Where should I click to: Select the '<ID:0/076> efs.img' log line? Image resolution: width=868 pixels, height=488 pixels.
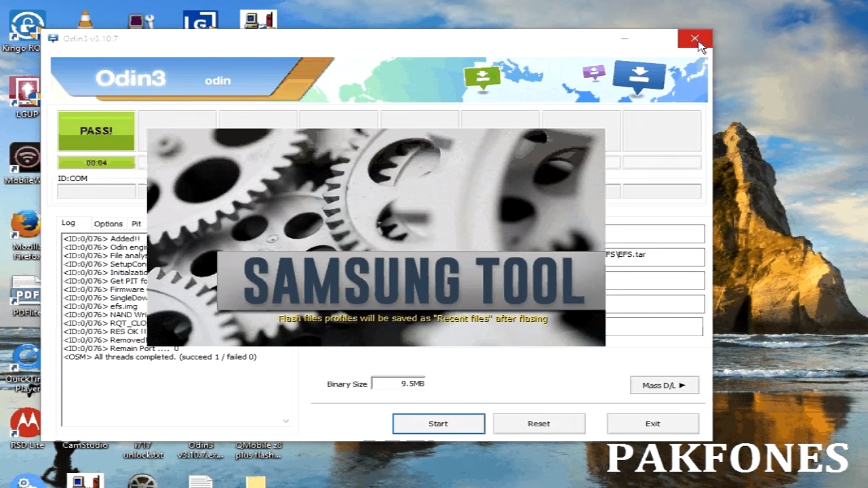click(100, 306)
